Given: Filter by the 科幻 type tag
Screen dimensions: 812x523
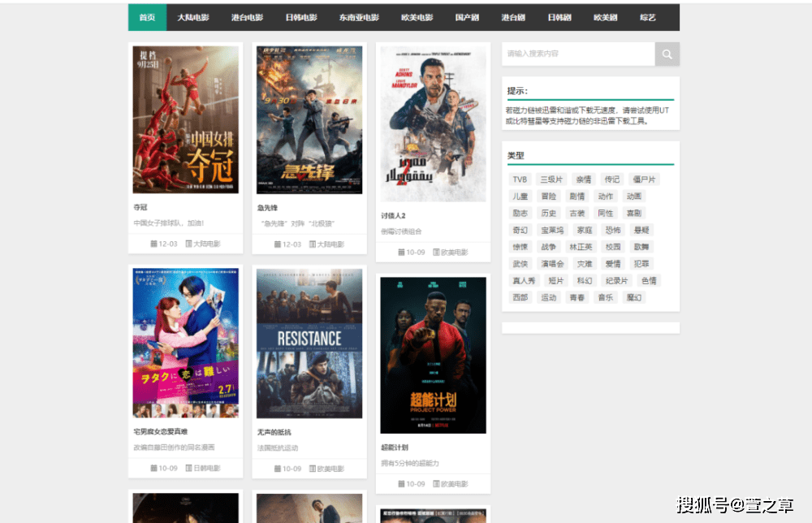Looking at the screenshot, I should pos(585,281).
